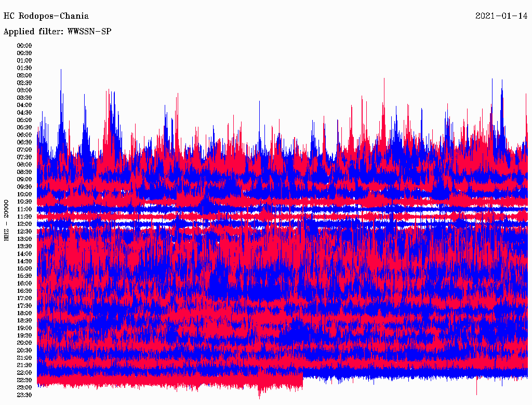The width and height of the screenshot is (532, 405).
Task: Click the 20:00 time row label
Action: point(24,343)
